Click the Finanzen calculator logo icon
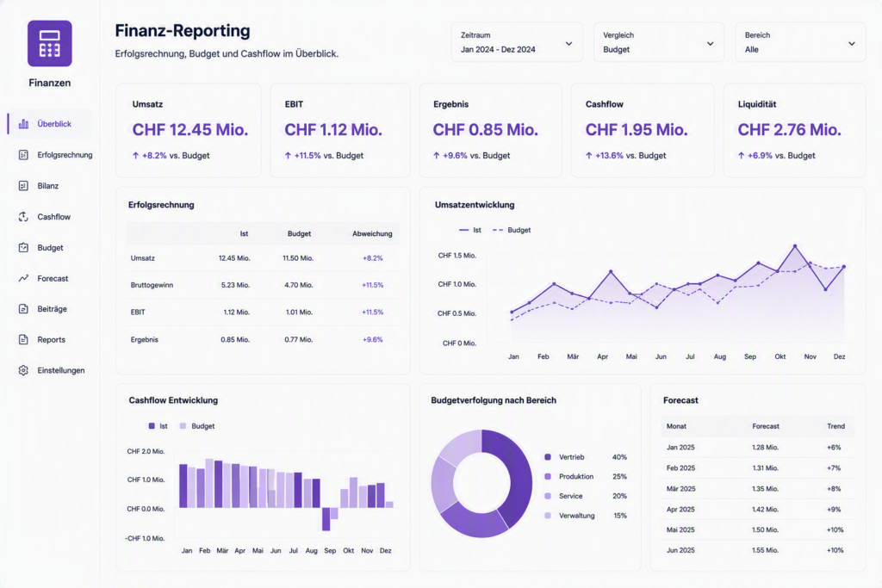Viewport: 882px width, 588px height. 49,43
